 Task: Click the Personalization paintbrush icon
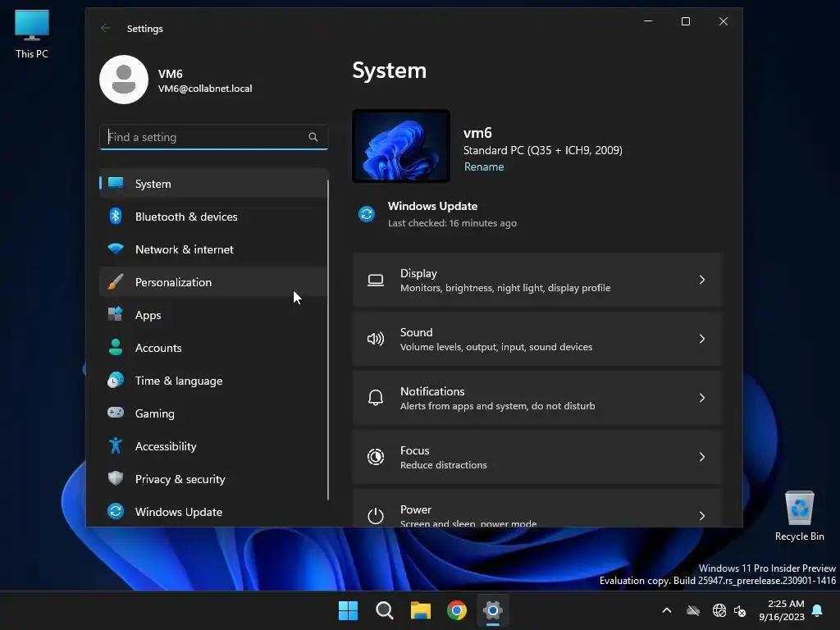116,282
